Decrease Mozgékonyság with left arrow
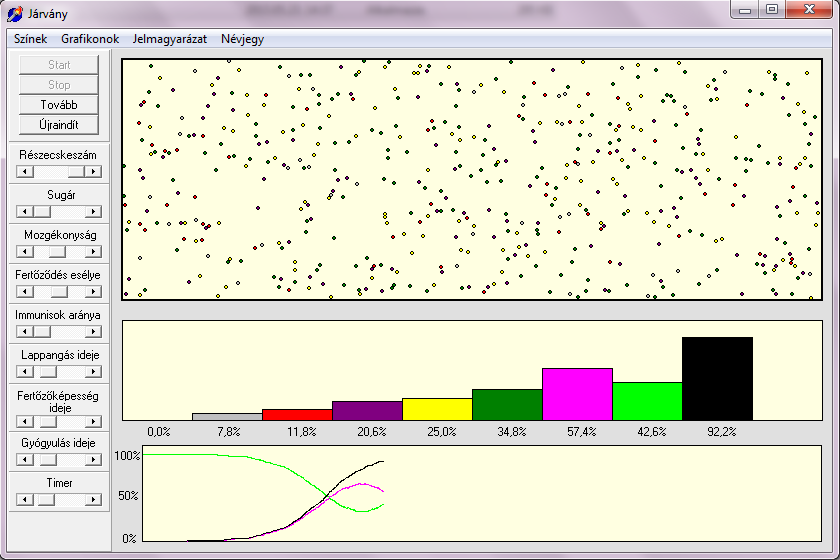 pos(25,251)
